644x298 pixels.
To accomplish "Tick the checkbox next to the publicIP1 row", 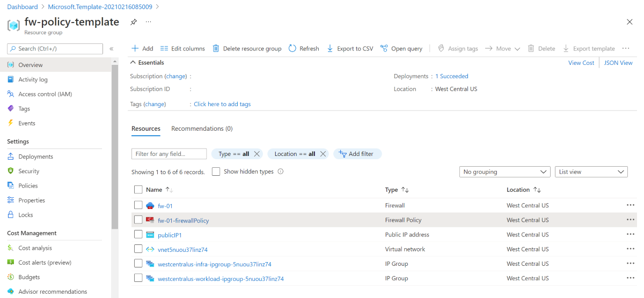I will 138,234.
